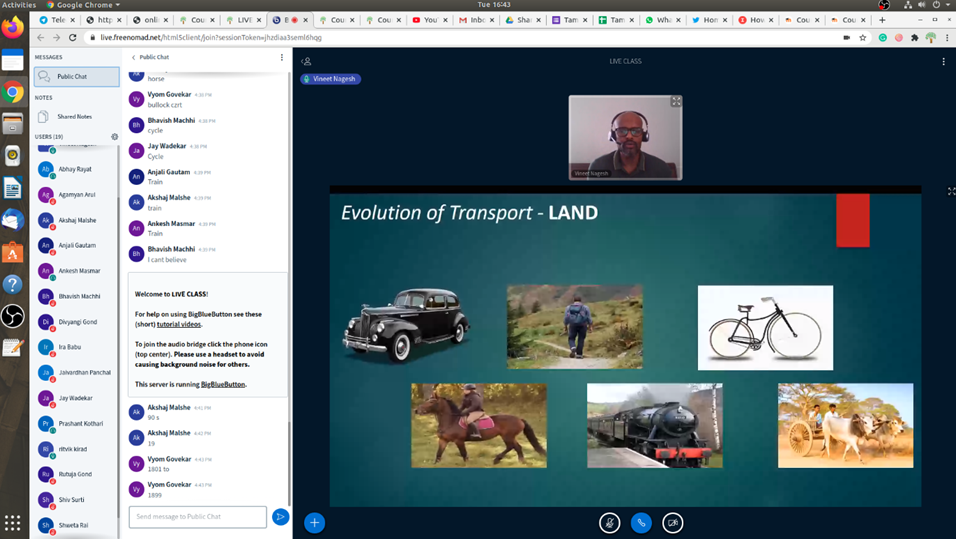Screen dimensions: 956x540
Task: Toggle the share webcam button
Action: point(673,522)
